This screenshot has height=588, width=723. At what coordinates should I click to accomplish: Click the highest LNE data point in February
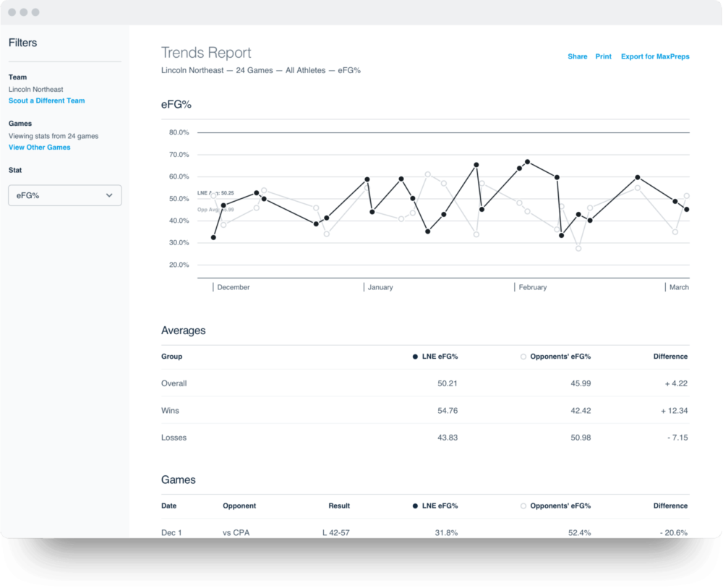point(527,162)
